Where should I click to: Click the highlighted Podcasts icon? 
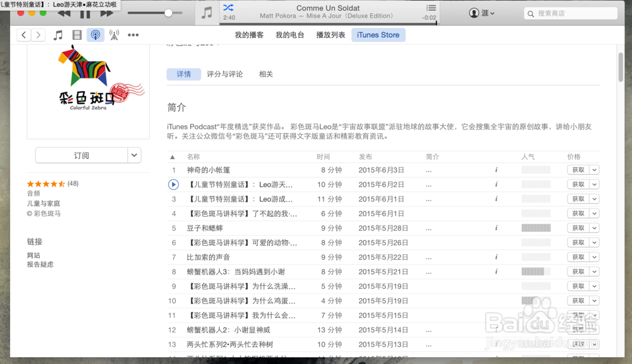[96, 35]
